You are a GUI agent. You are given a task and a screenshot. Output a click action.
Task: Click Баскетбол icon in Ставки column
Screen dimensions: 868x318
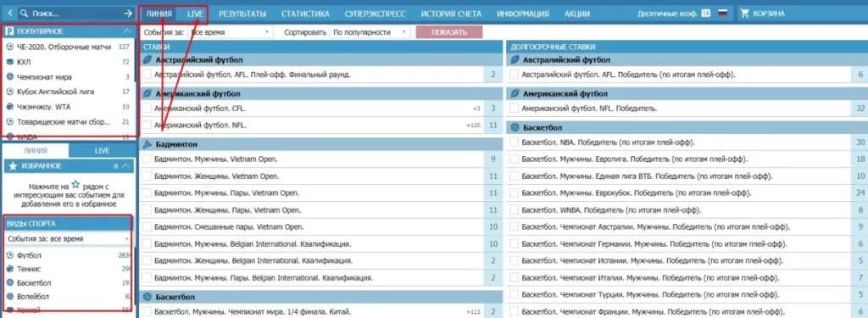147,298
